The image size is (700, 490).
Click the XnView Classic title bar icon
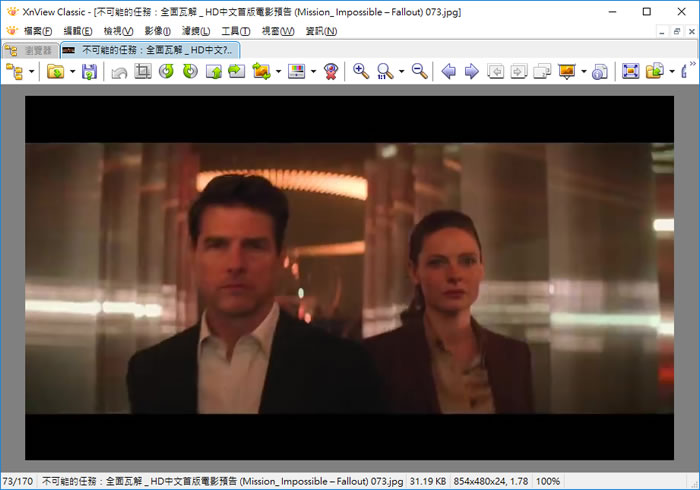(12, 12)
